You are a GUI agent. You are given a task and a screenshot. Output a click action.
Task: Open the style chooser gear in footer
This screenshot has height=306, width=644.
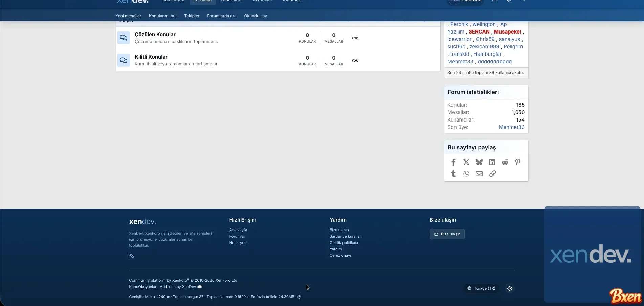point(510,288)
